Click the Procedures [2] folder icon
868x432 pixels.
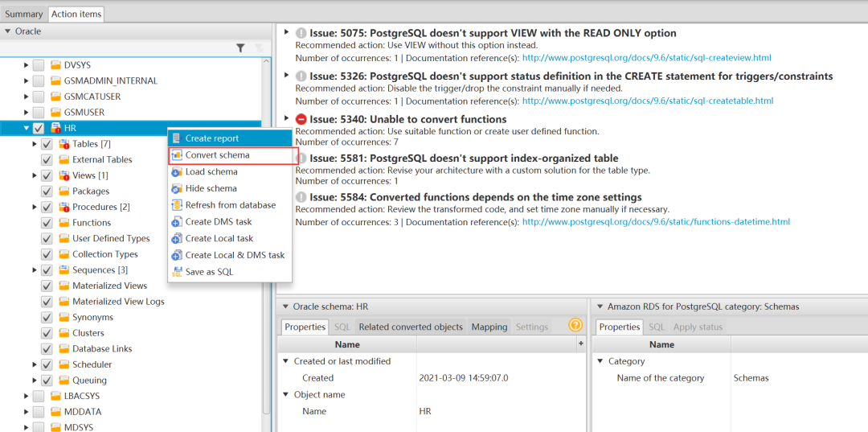tap(63, 207)
